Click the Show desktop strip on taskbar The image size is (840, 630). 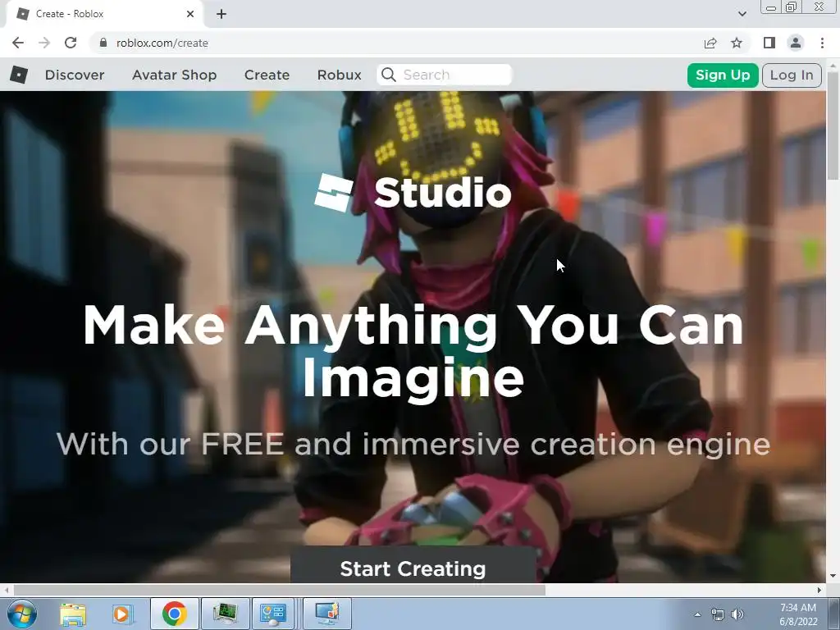[x=834, y=614]
